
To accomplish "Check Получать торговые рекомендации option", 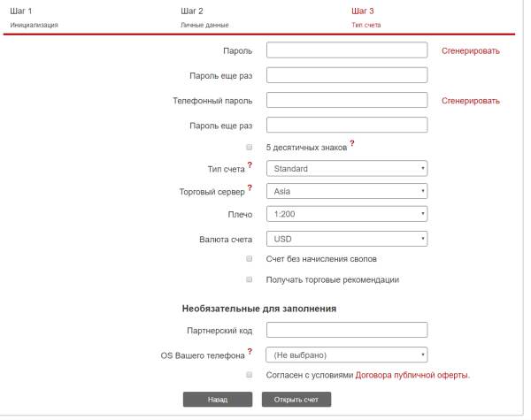I will coord(250,279).
